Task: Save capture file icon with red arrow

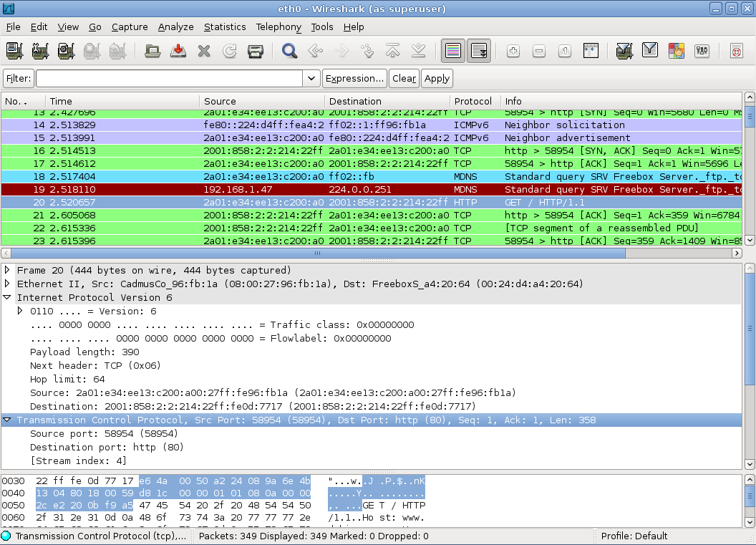Action: click(178, 51)
